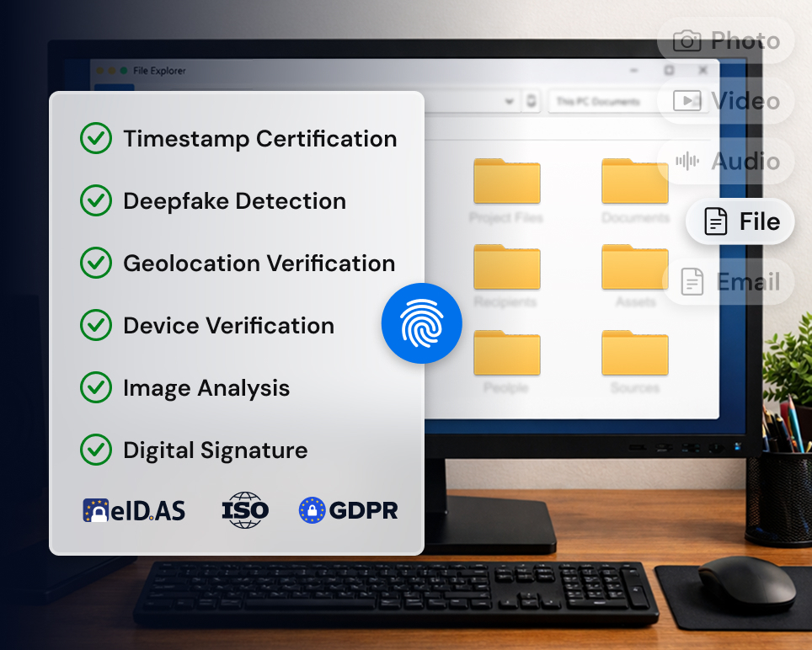Click the eIDAS logo
The image size is (812, 650).
(x=134, y=510)
